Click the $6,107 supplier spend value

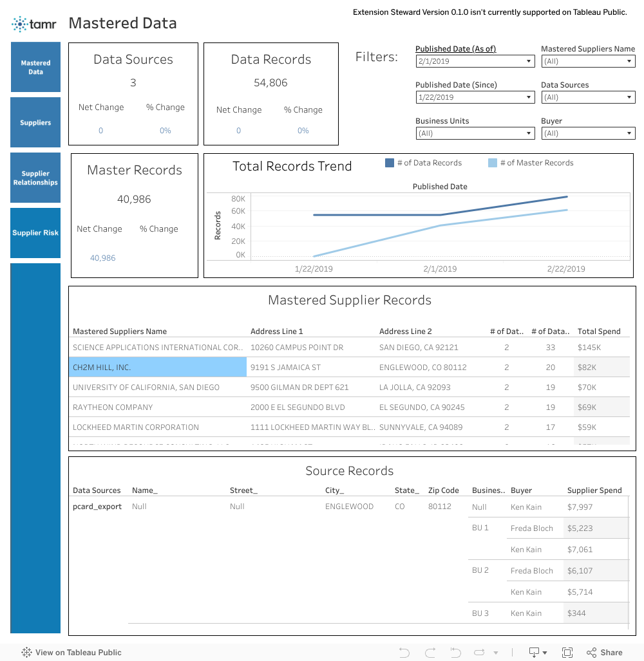[580, 571]
